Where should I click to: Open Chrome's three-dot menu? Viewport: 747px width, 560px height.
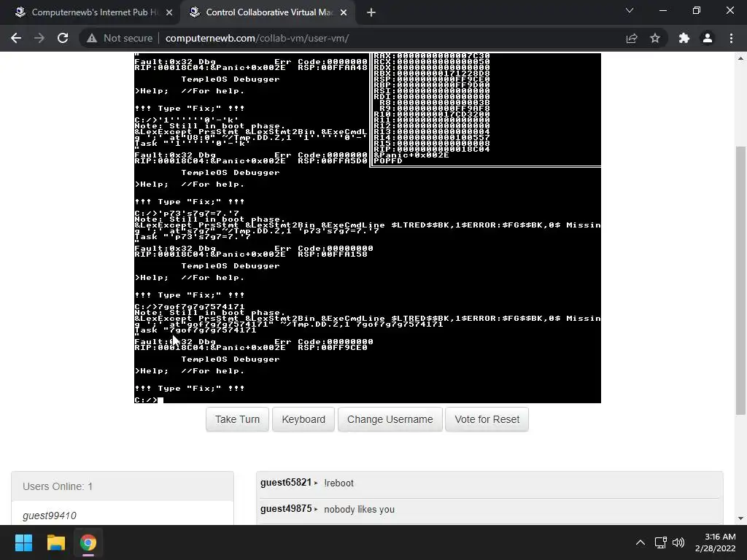click(731, 38)
